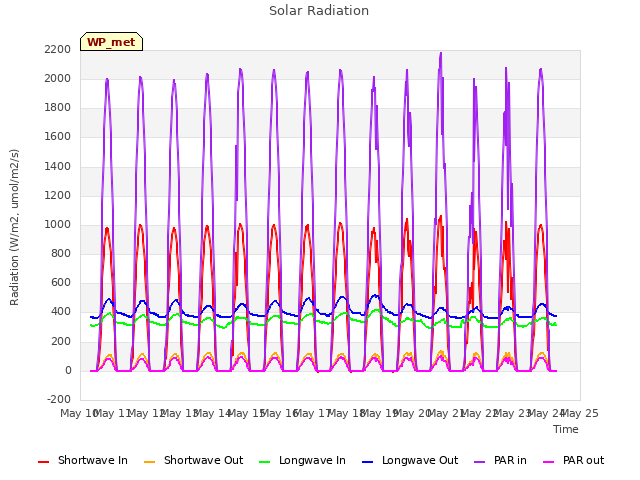
Task: Click the 1800 y-axis tick label
Action: coord(58,108)
